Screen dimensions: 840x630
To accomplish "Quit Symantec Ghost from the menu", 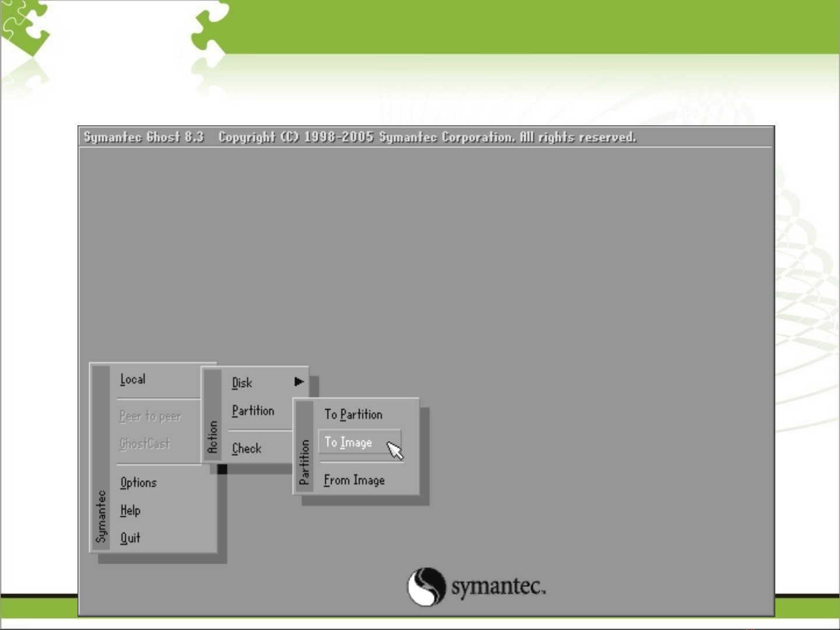I will pyautogui.click(x=130, y=538).
